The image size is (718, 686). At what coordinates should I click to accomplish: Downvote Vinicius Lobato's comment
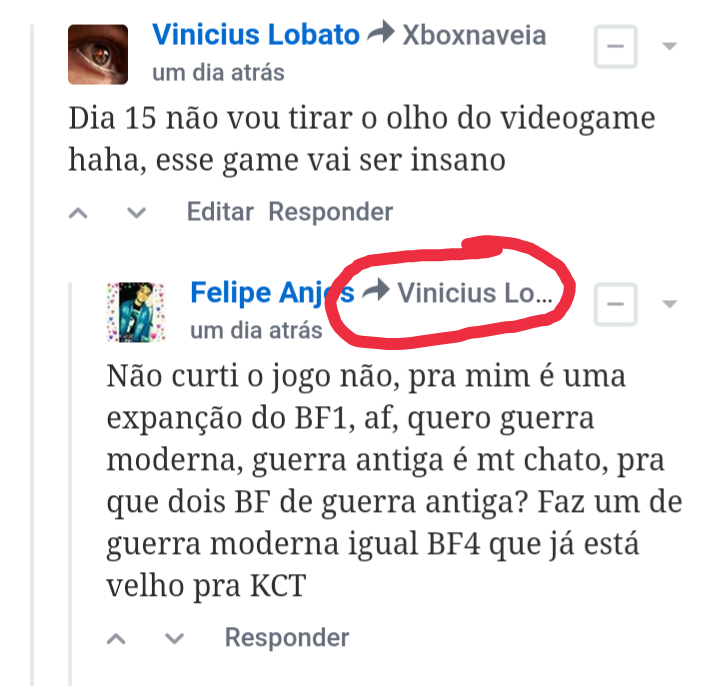click(x=136, y=213)
